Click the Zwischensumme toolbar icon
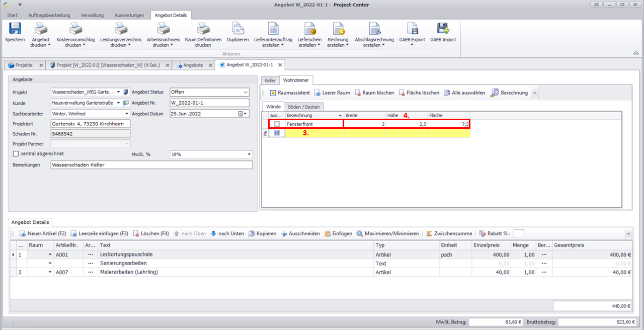644x330 pixels. pos(429,234)
